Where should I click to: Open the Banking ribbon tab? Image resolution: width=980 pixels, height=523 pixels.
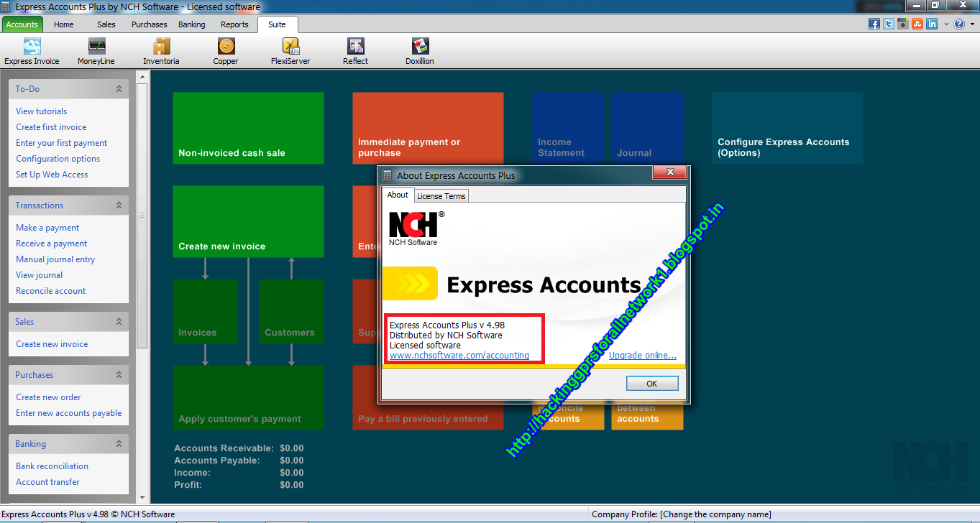[192, 24]
